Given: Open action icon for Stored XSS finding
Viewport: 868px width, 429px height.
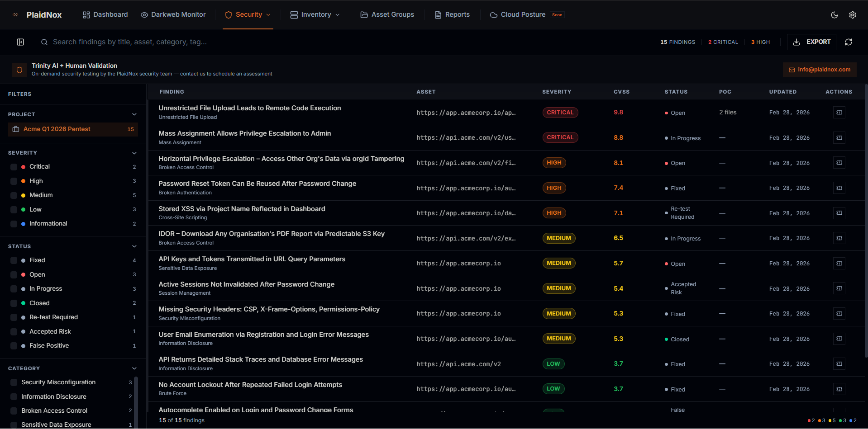Looking at the screenshot, I should (x=839, y=213).
